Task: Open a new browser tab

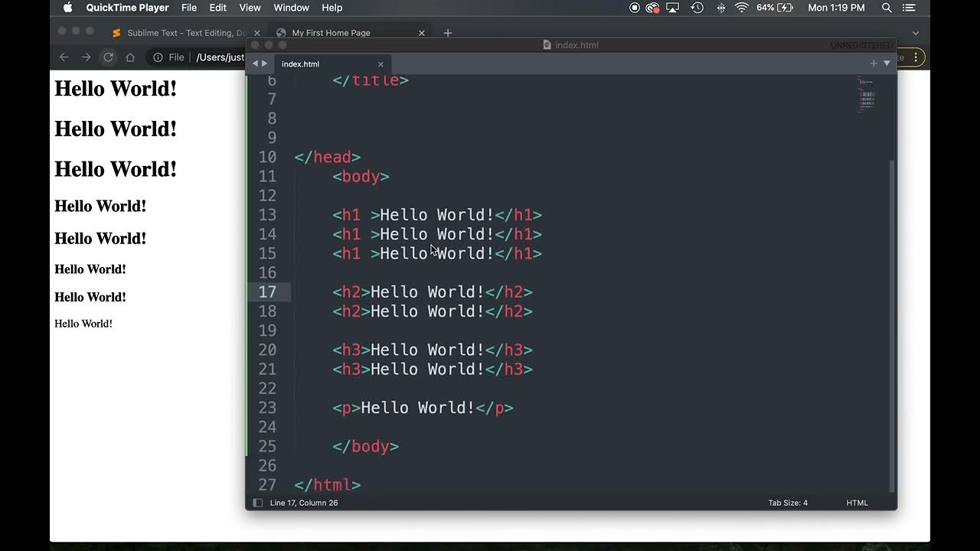Action: (x=448, y=33)
